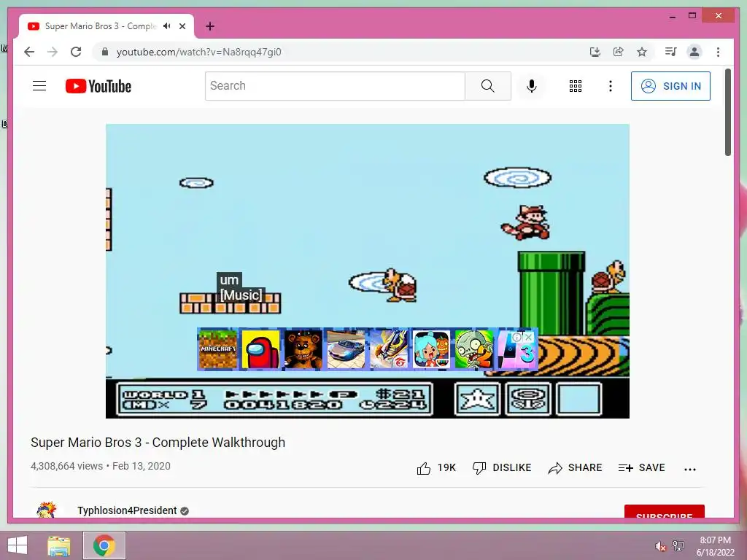Mute the tab via speaker icon
747x560 pixels.
click(x=166, y=26)
